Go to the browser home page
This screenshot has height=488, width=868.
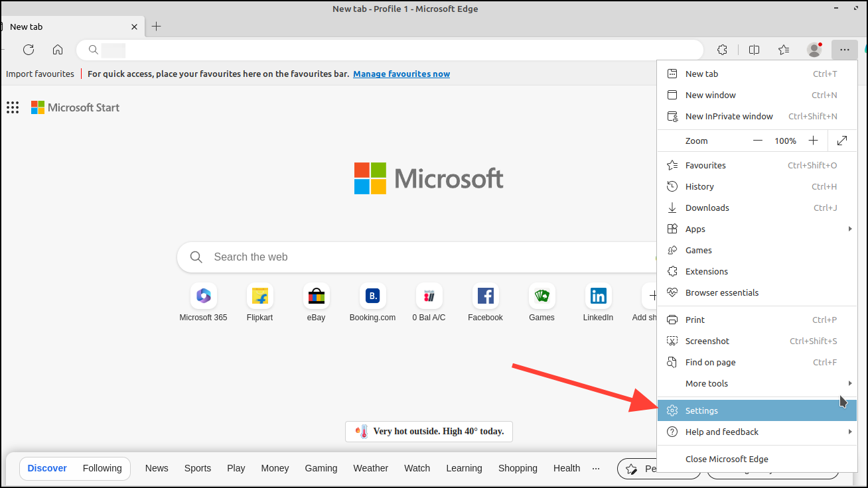point(57,50)
